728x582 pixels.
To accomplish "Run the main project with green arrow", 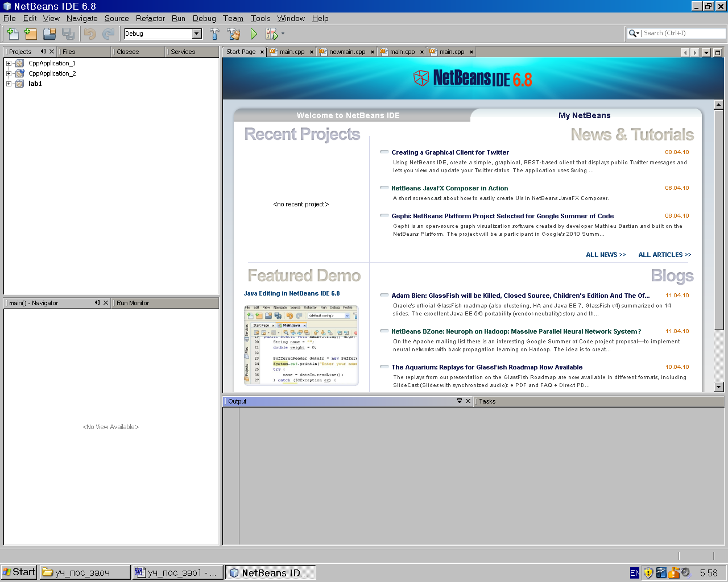I will tap(254, 34).
